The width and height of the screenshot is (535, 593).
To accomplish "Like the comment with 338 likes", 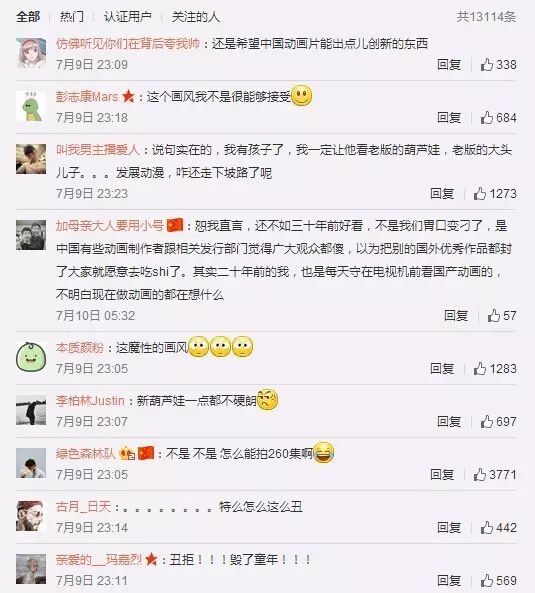I will [487, 65].
